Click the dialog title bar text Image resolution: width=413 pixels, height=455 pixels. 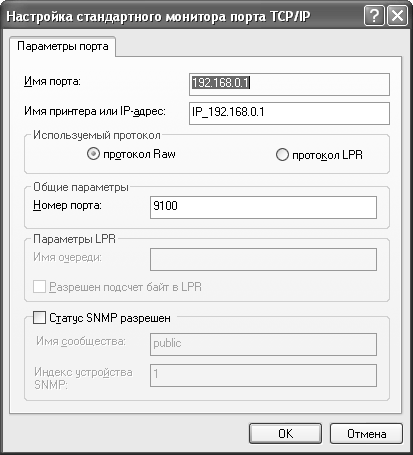click(x=158, y=16)
